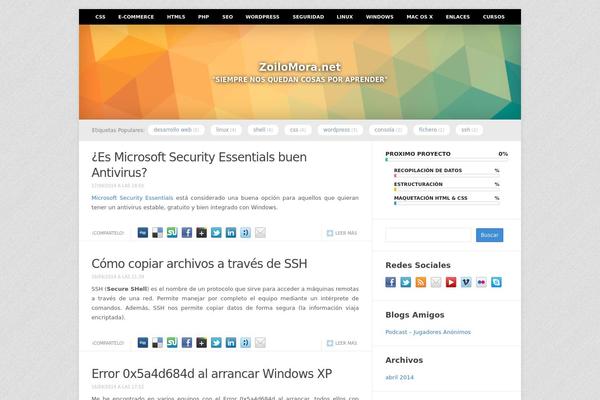Share the SSH post on Google Plus
Screen dimensions: 600x400
point(201,343)
